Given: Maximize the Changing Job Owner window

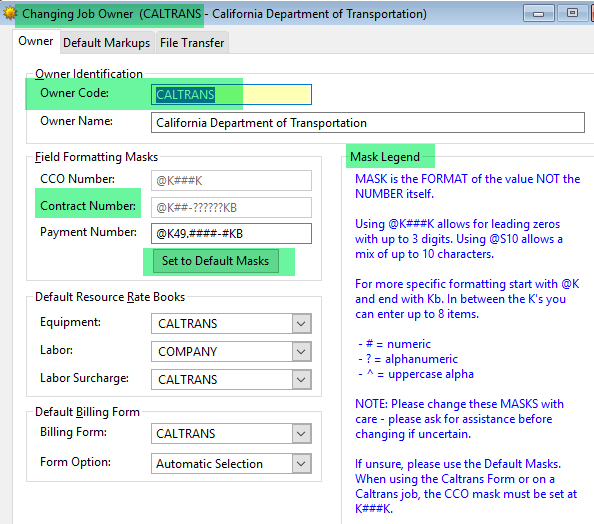Looking at the screenshot, I should [x=572, y=14].
